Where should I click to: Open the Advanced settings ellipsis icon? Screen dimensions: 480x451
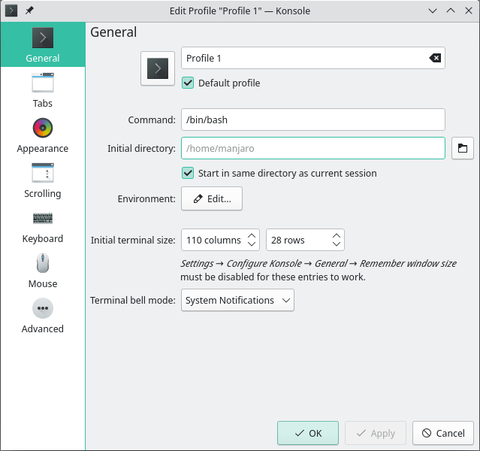(43, 308)
